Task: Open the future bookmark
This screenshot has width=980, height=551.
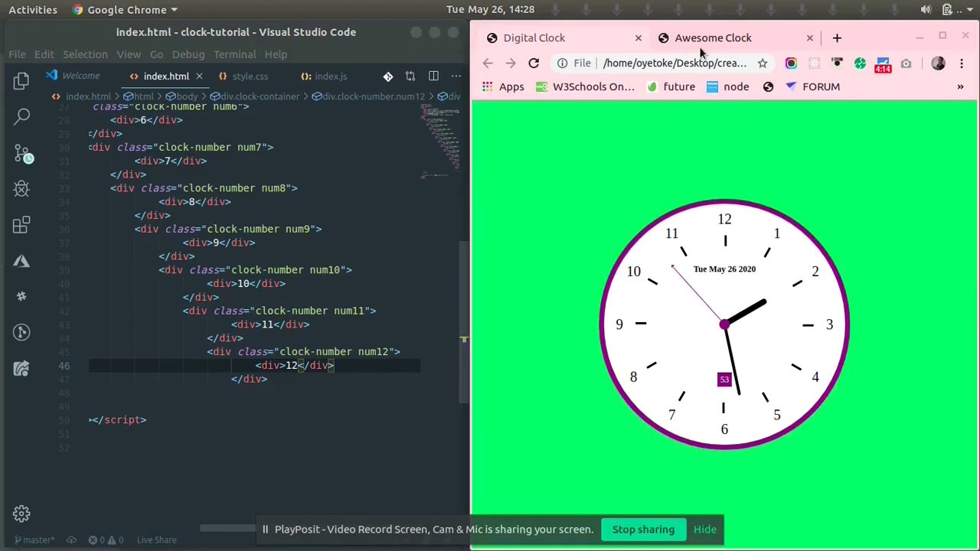Action: click(x=671, y=86)
